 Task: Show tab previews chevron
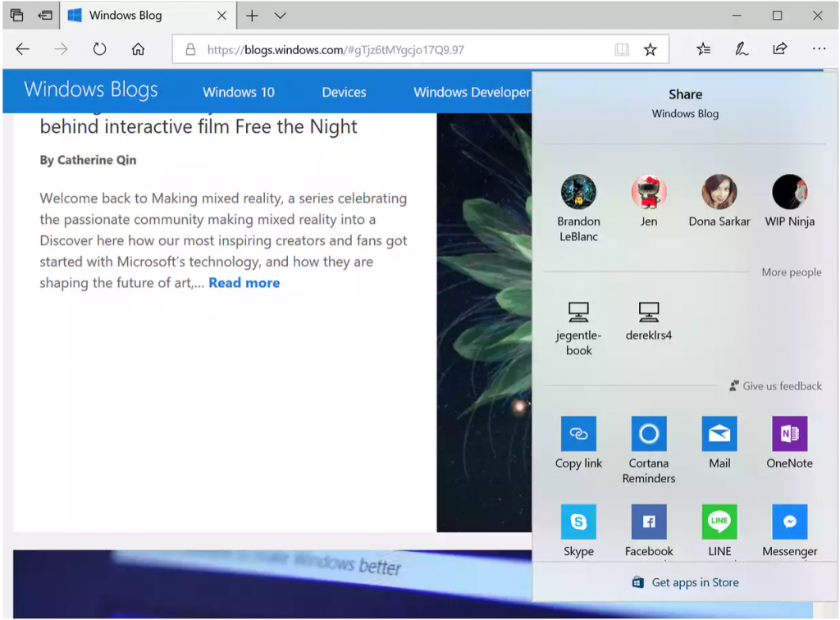(x=281, y=16)
